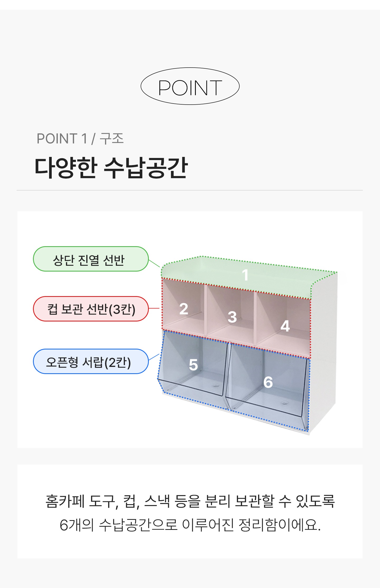Viewport: 380px width, 588px height.
Task: Select the blue 오픈형 서랍(2칸) label
Action: pos(91,361)
